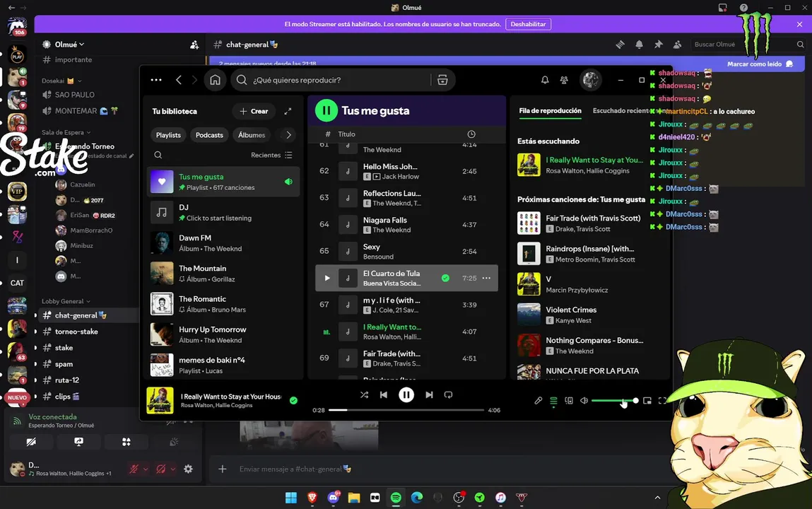Open Discord help icon
Viewport: 812px width, 509px height.
click(743, 7)
